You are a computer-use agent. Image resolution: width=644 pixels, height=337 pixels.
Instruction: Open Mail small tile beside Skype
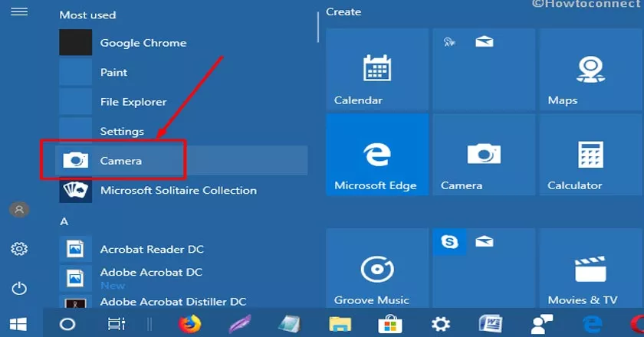point(485,242)
